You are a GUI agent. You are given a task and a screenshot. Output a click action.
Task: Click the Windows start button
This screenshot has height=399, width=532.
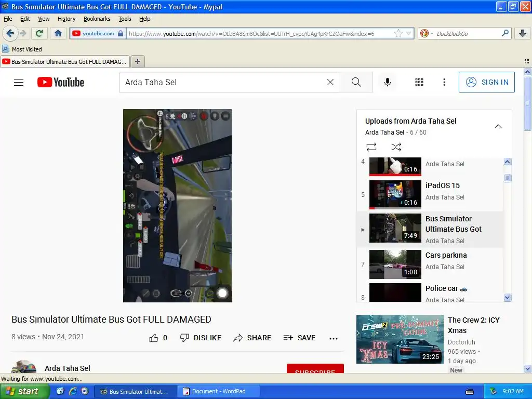point(24,391)
